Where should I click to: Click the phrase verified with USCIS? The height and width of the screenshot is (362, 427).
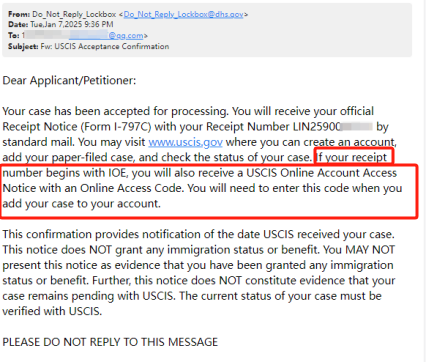click(52, 311)
